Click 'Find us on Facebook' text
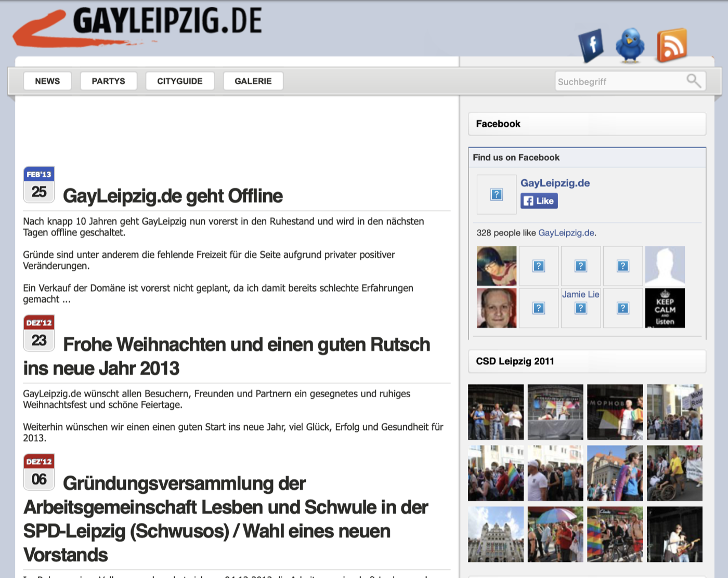 [516, 157]
